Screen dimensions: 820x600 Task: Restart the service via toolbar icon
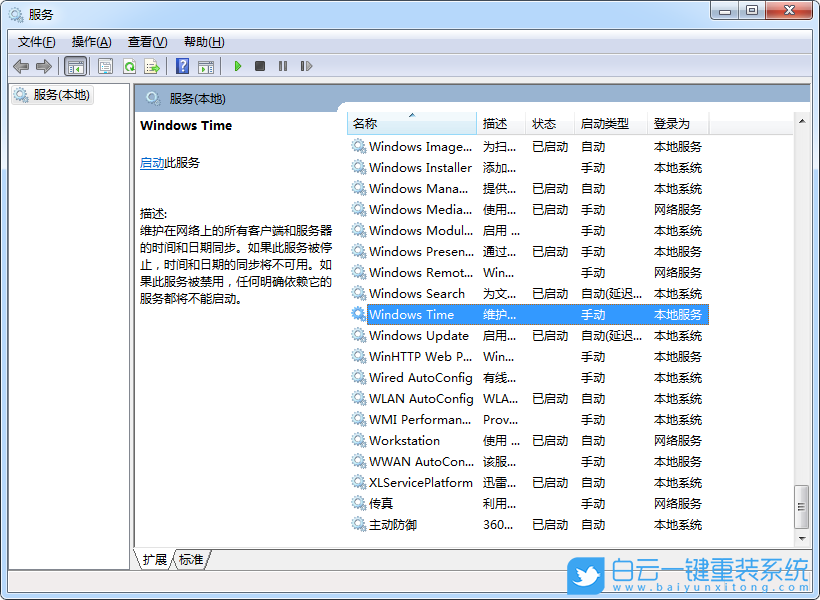(x=307, y=66)
